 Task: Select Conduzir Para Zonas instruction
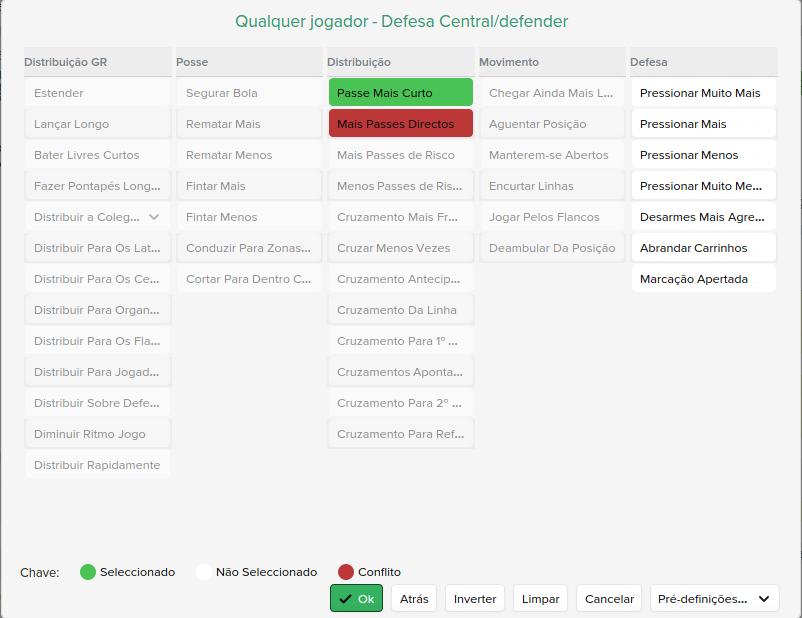249,248
